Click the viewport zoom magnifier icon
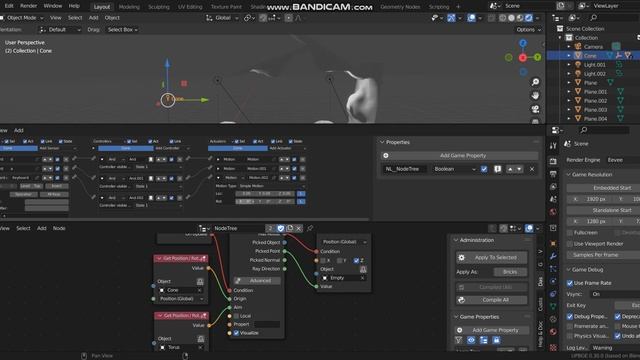Image resolution: width=640 pixels, height=360 pixels. [535, 82]
